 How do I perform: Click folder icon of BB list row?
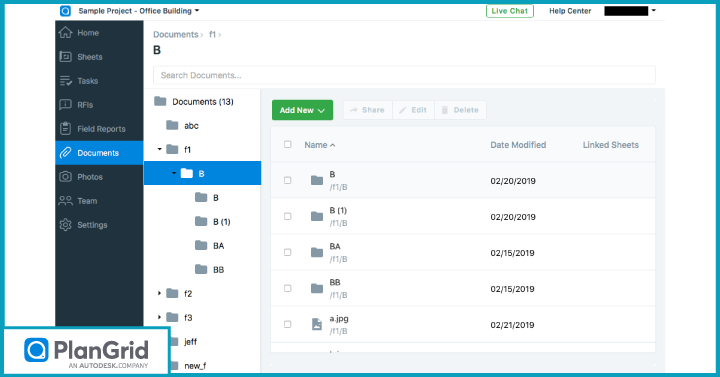point(317,288)
